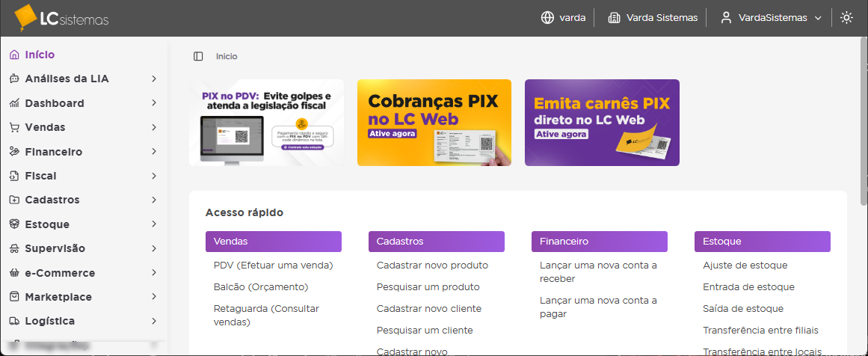This screenshot has height=356, width=868.
Task: Click the page vertical scrollbar
Action: [x=864, y=122]
